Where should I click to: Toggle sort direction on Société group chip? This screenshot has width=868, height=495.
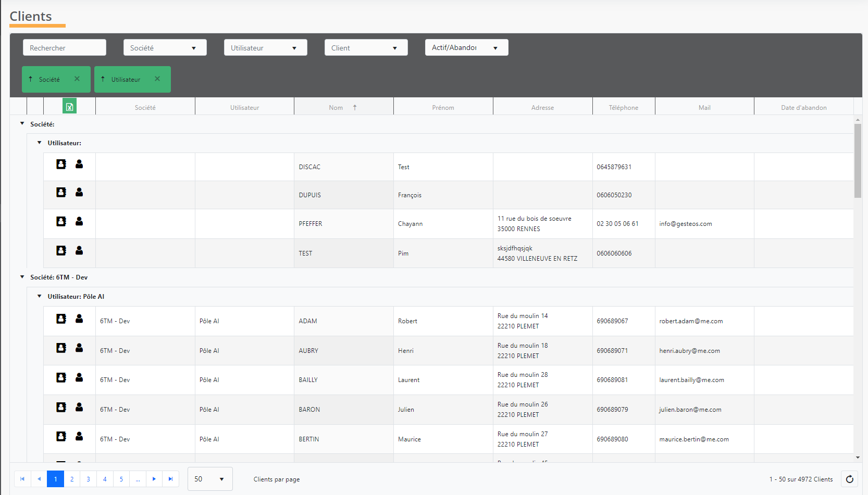tap(31, 79)
